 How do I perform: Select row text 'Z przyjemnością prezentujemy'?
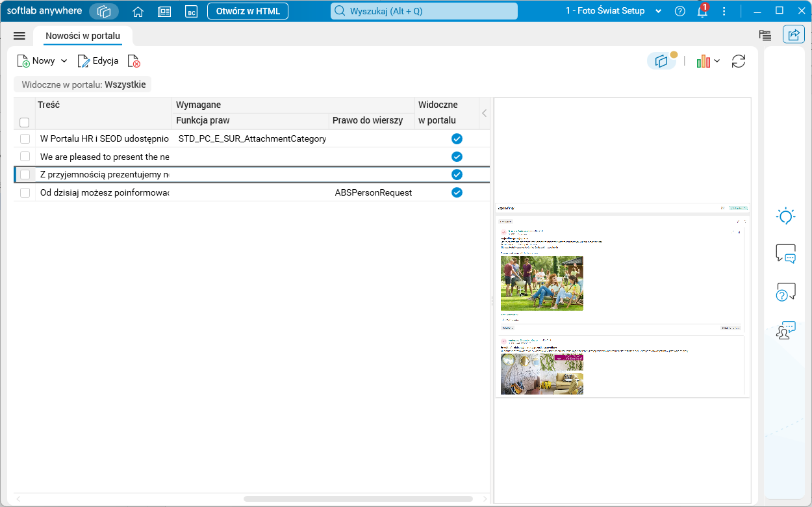105,174
